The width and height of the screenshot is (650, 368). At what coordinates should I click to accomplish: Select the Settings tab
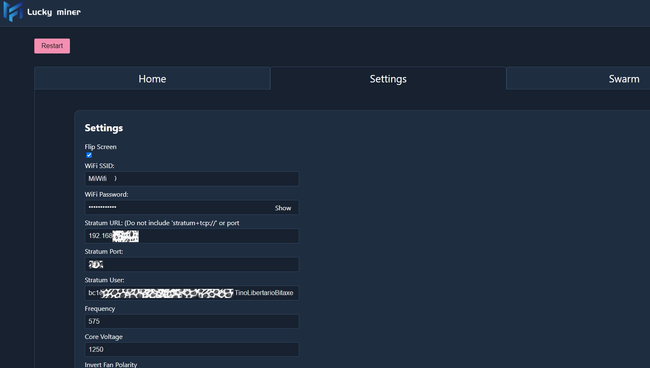pyautogui.click(x=388, y=79)
